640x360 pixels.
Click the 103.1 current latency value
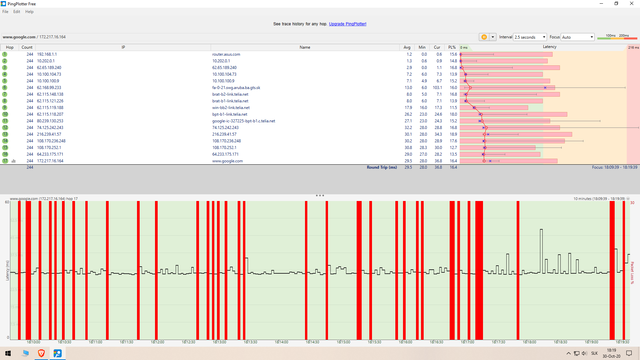[x=438, y=88]
